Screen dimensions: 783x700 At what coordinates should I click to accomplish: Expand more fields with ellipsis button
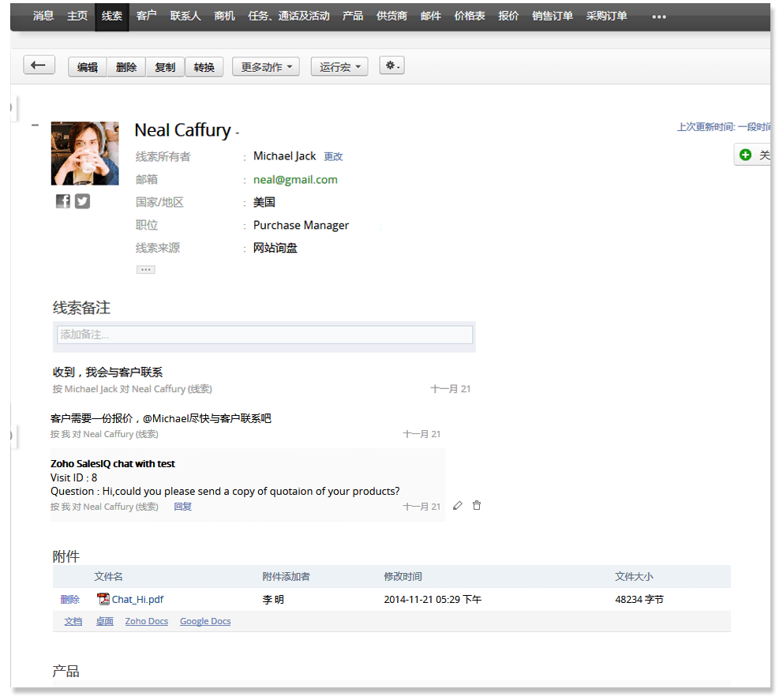[145, 269]
